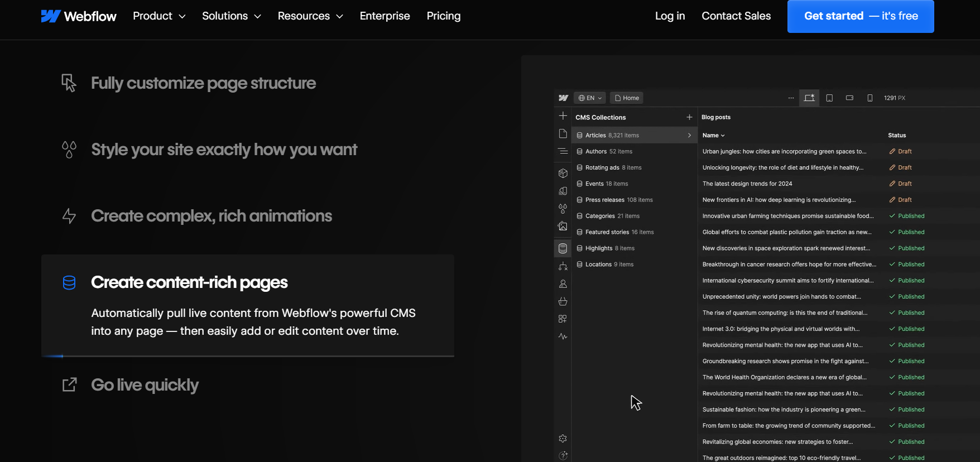Viewport: 980px width, 462px height.
Task: Click the Home page selector
Action: (x=627, y=98)
